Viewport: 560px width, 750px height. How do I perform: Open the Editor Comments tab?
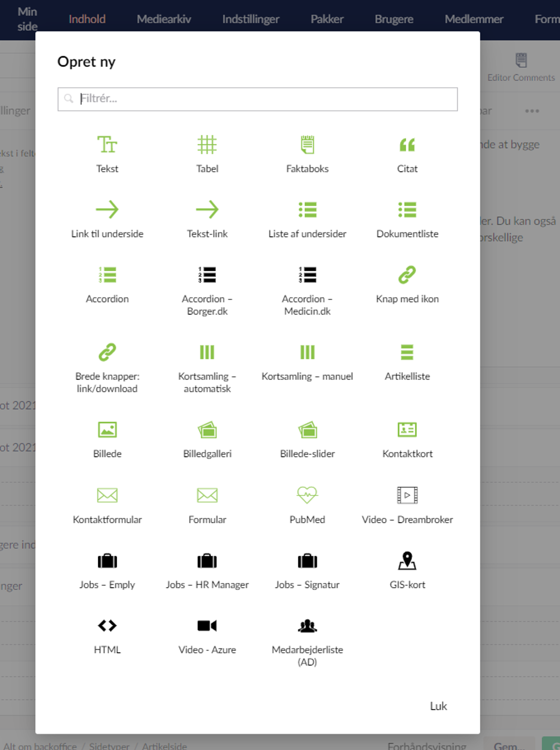521,67
